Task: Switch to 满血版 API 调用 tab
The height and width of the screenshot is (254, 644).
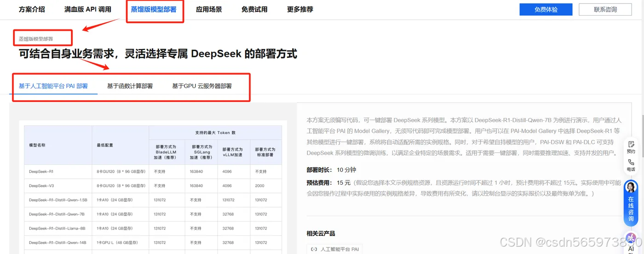Action: click(x=87, y=9)
